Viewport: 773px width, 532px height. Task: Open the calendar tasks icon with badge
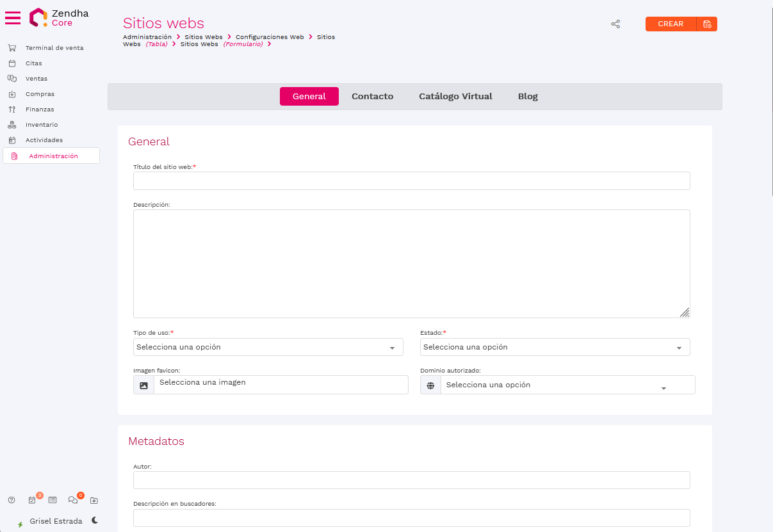pyautogui.click(x=33, y=500)
